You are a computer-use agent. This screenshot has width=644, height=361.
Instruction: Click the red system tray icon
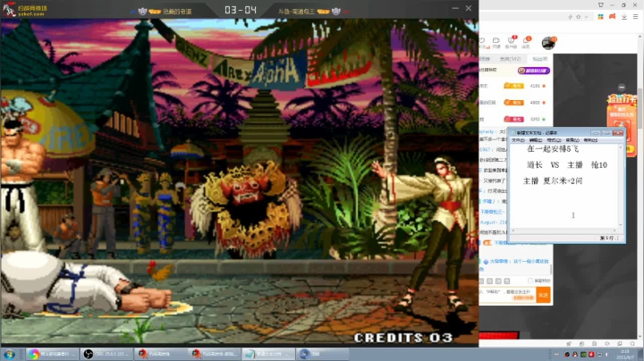[x=591, y=354]
